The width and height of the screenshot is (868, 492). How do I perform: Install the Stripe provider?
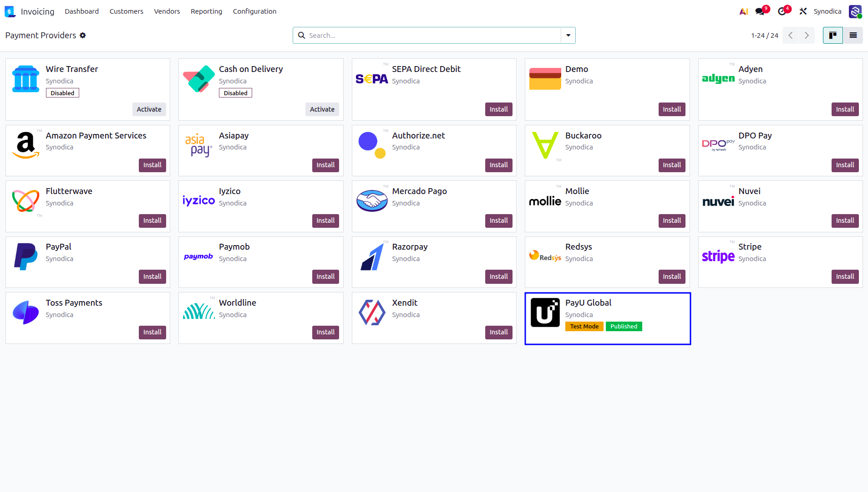click(x=845, y=277)
